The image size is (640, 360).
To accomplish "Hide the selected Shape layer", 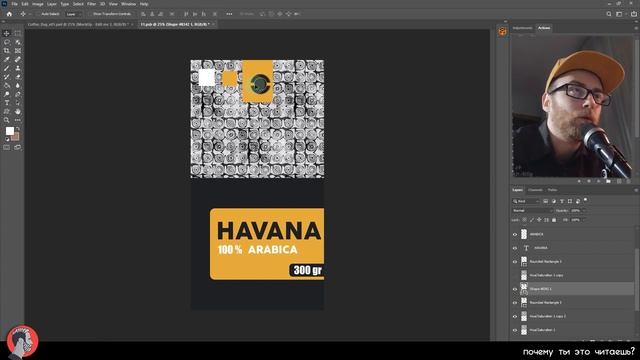I will pyautogui.click(x=515, y=289).
